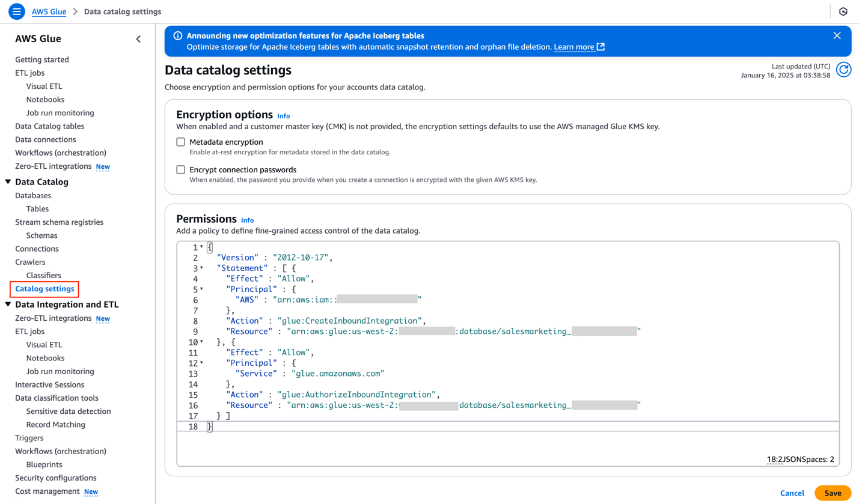Collapse the Data Integration and ETL section

(x=8, y=305)
